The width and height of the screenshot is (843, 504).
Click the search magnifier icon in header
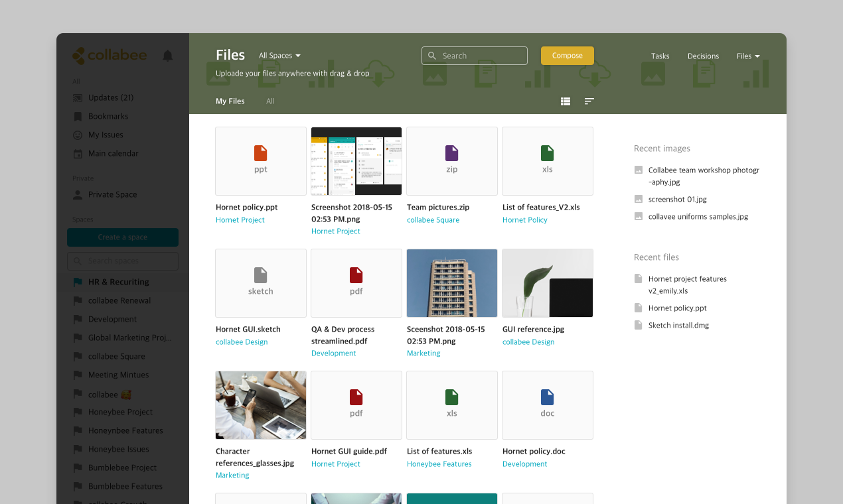(432, 56)
